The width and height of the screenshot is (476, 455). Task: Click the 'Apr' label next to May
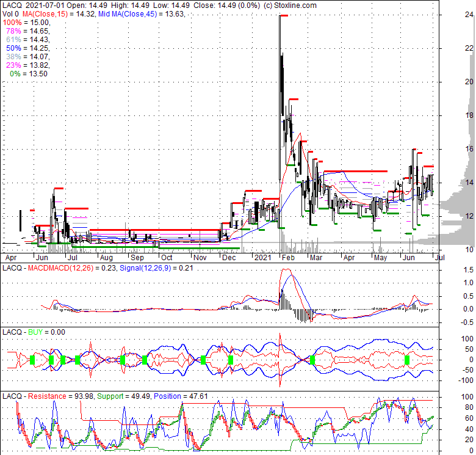pyautogui.click(x=349, y=258)
